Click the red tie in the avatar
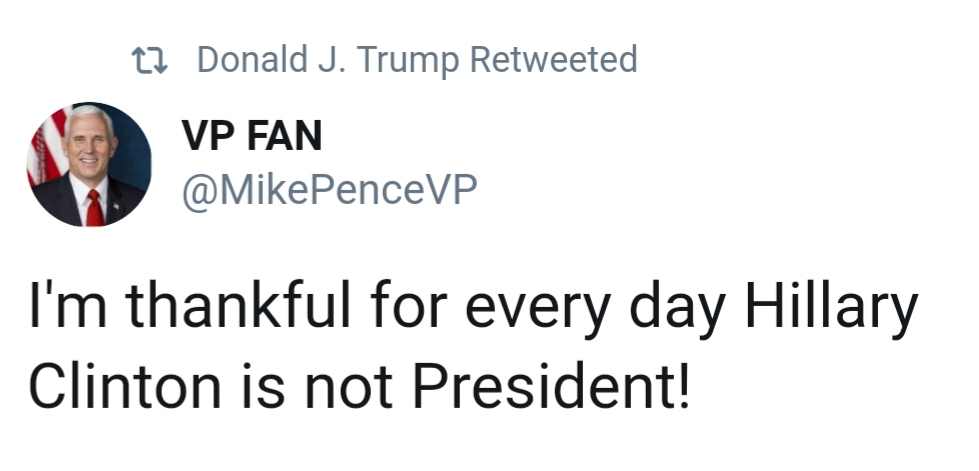The width and height of the screenshot is (979, 471). point(94,208)
